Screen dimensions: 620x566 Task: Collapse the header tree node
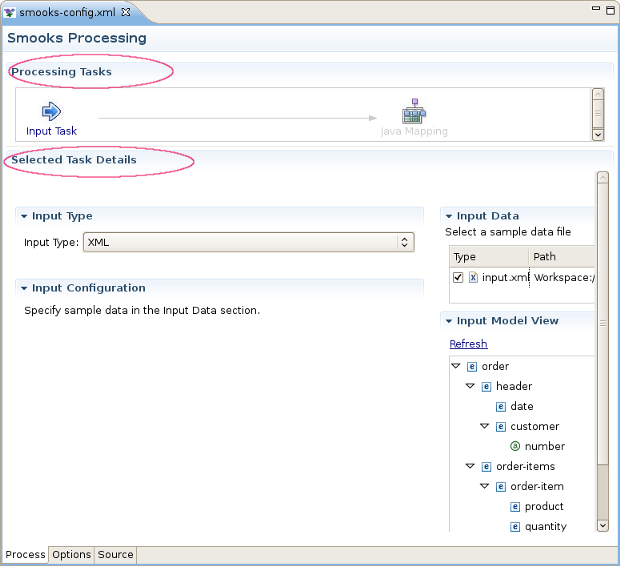470,386
